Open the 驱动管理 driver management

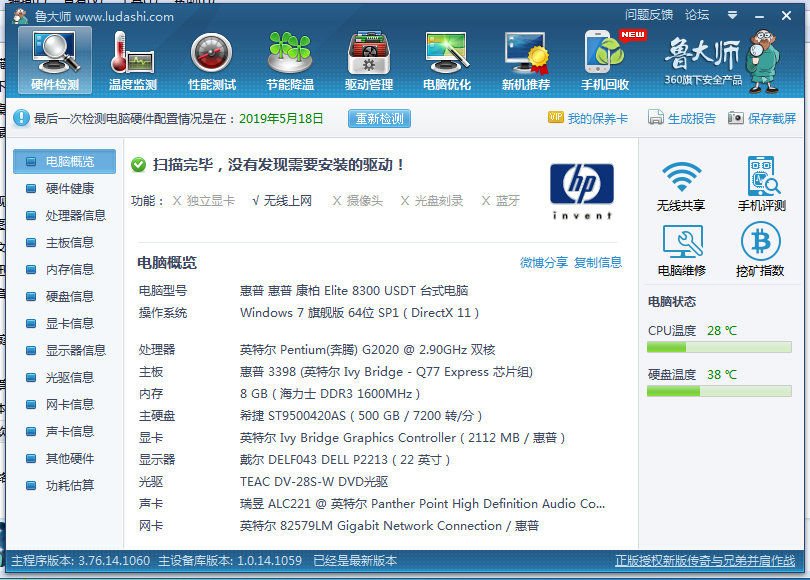tap(369, 60)
